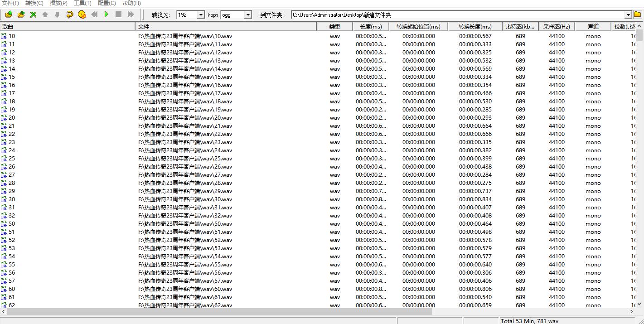
Task: Click the yellow convert arrow icon
Action: point(69,15)
